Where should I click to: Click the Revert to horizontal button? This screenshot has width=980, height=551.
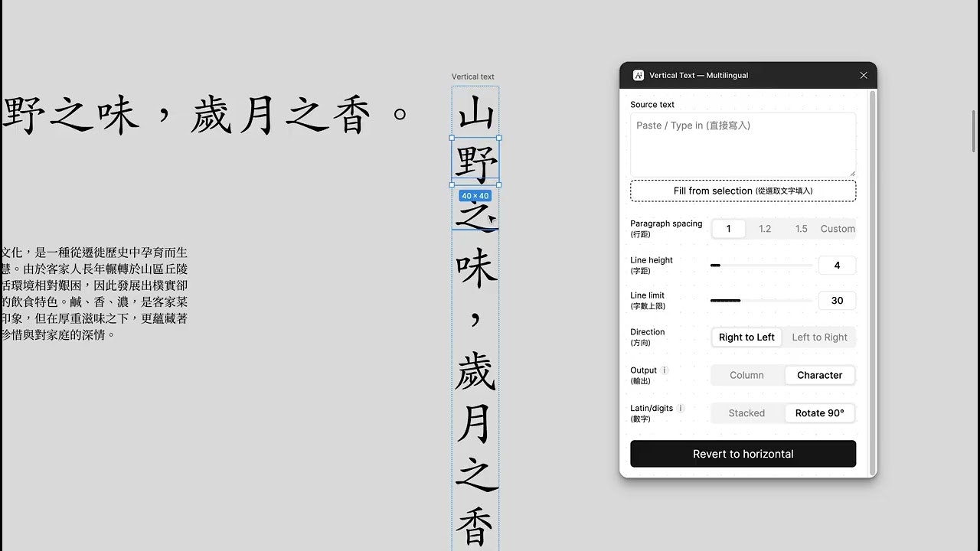pos(743,453)
